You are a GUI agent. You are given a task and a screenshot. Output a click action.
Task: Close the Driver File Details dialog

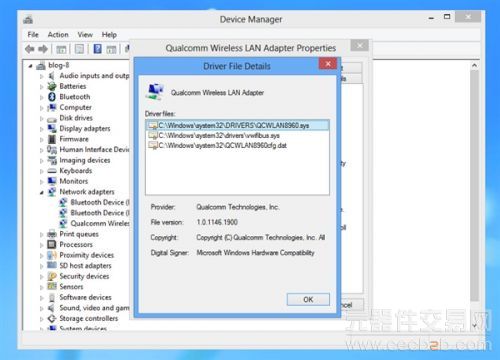click(x=328, y=64)
